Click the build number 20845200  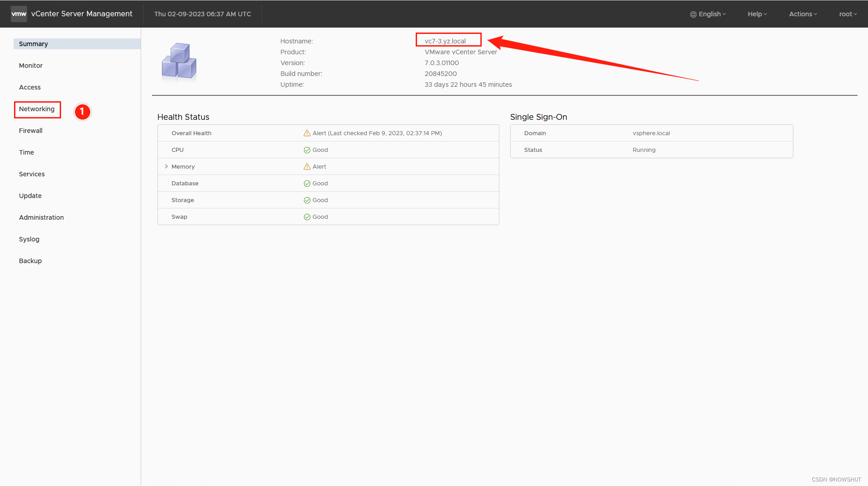(441, 74)
